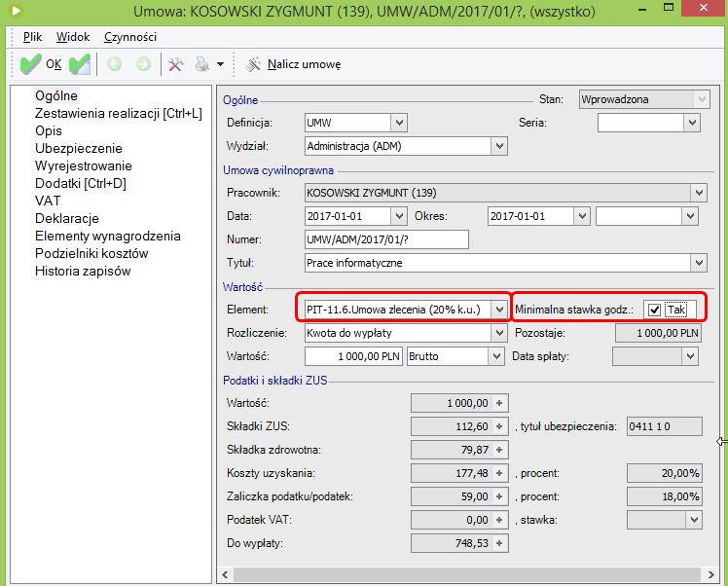Click plus button next to Podatek VAT
Screen dimensions: 728x586
(x=499, y=520)
